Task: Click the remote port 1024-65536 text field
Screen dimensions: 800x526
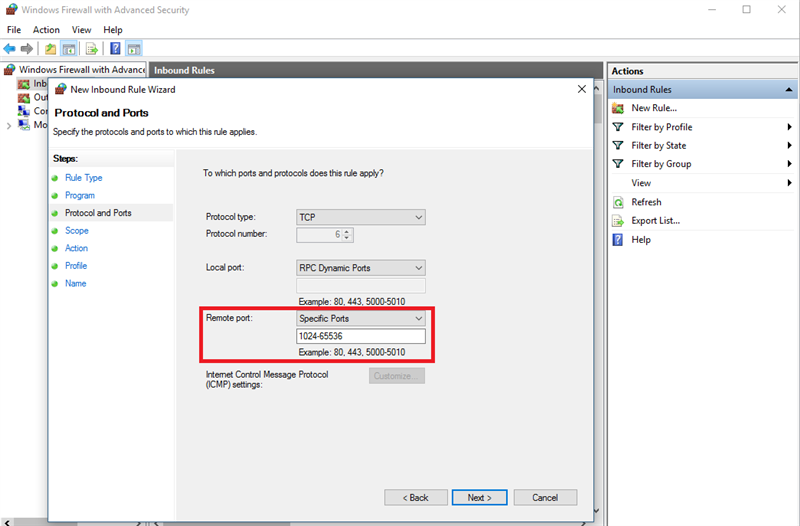Action: (x=361, y=337)
